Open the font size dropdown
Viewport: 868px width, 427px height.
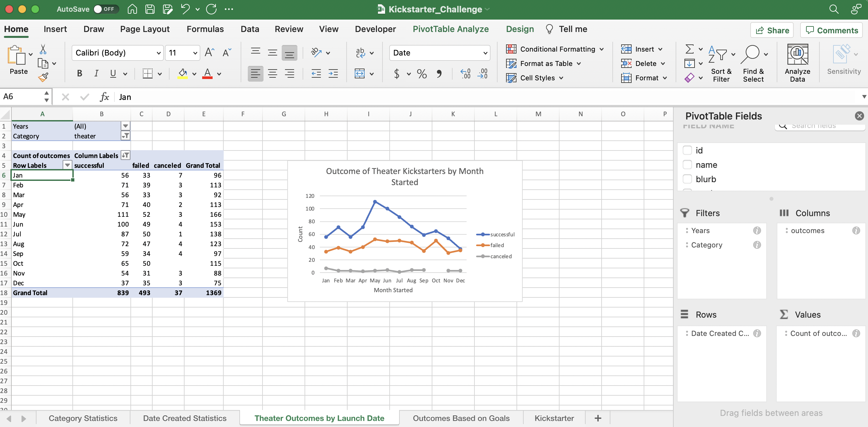pyautogui.click(x=195, y=53)
